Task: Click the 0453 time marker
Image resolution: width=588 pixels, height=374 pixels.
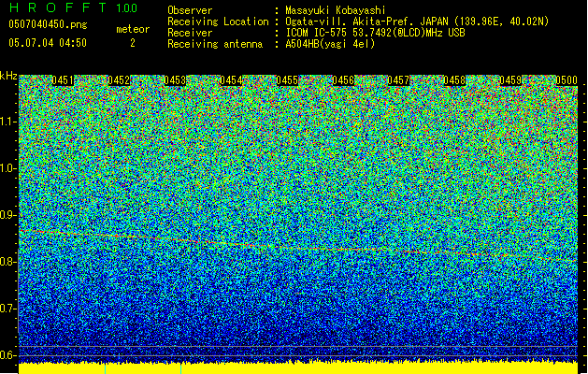Action: pos(175,80)
